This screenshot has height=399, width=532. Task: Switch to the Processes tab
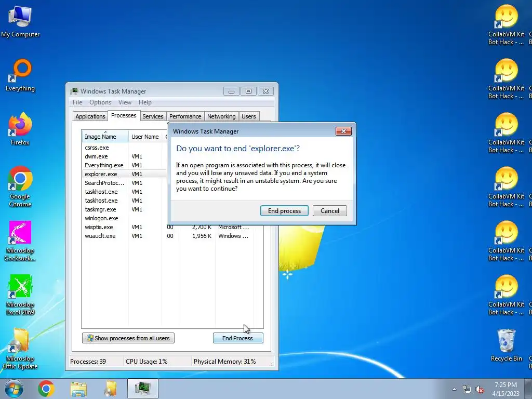click(x=124, y=115)
